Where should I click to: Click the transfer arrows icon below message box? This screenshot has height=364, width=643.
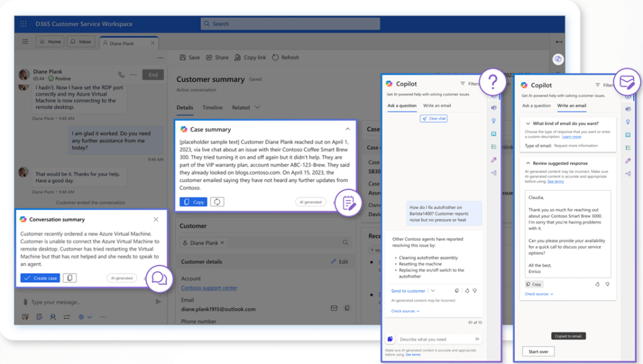click(67, 317)
